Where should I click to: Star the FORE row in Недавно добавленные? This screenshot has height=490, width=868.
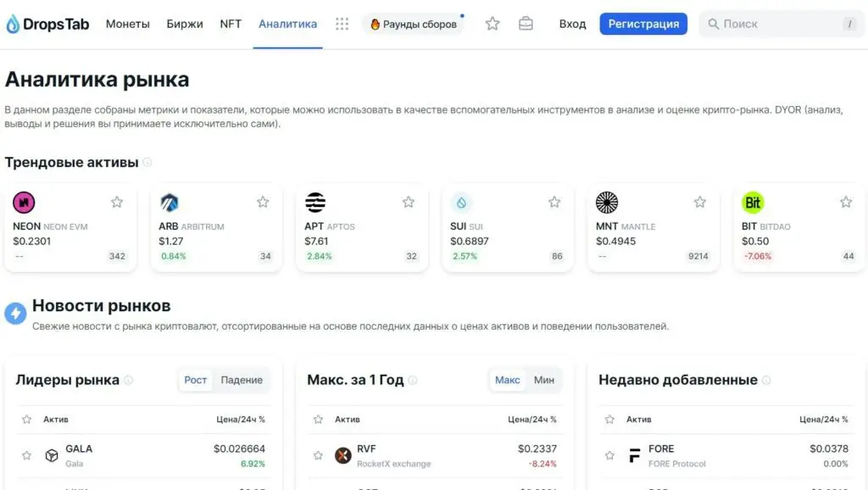pos(609,456)
